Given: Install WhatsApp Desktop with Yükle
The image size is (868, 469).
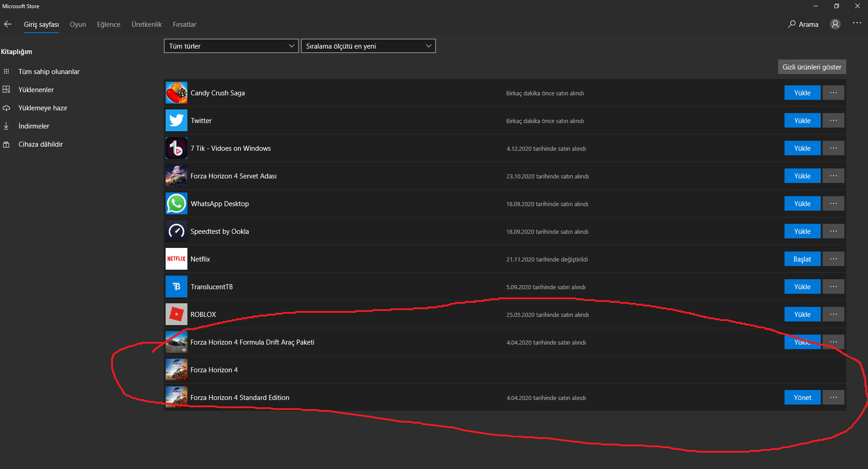Looking at the screenshot, I should click(x=802, y=204).
